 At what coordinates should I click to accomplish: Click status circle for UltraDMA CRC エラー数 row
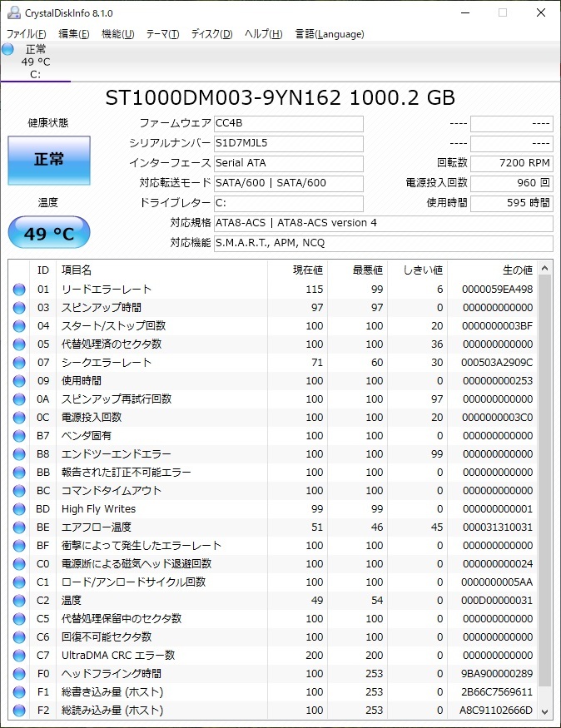coord(19,655)
